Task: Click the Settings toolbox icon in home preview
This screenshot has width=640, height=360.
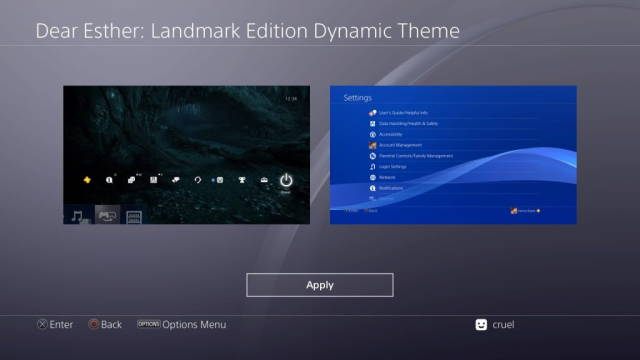Action: pyautogui.click(x=264, y=180)
